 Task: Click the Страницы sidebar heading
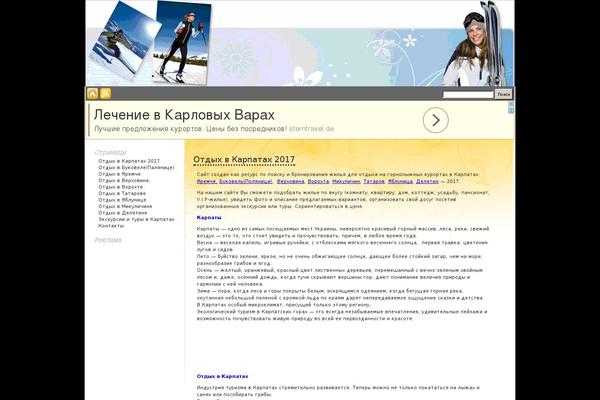(x=110, y=152)
